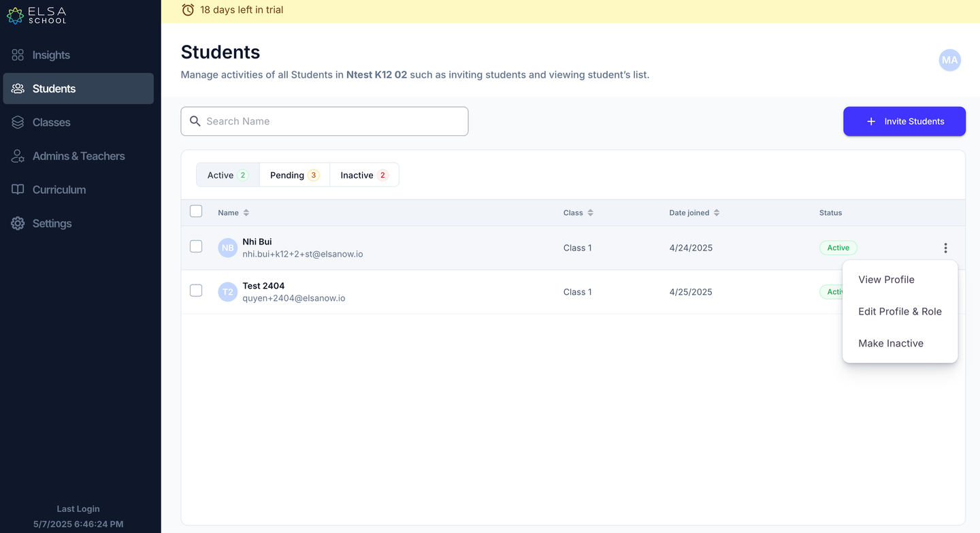980x533 pixels.
Task: Sort by the Class column arrows
Action: click(591, 213)
